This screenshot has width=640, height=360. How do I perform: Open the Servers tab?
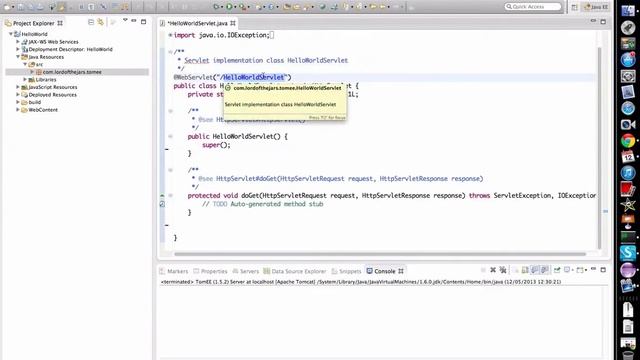click(245, 271)
